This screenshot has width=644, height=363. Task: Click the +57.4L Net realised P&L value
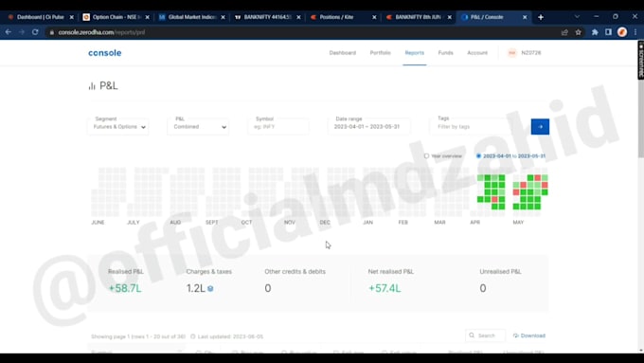pos(385,288)
